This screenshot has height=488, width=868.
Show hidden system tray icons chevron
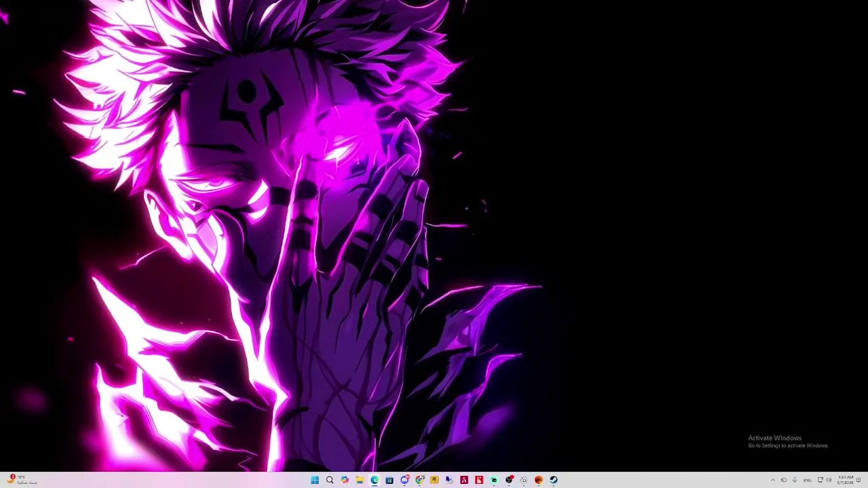tap(773, 480)
